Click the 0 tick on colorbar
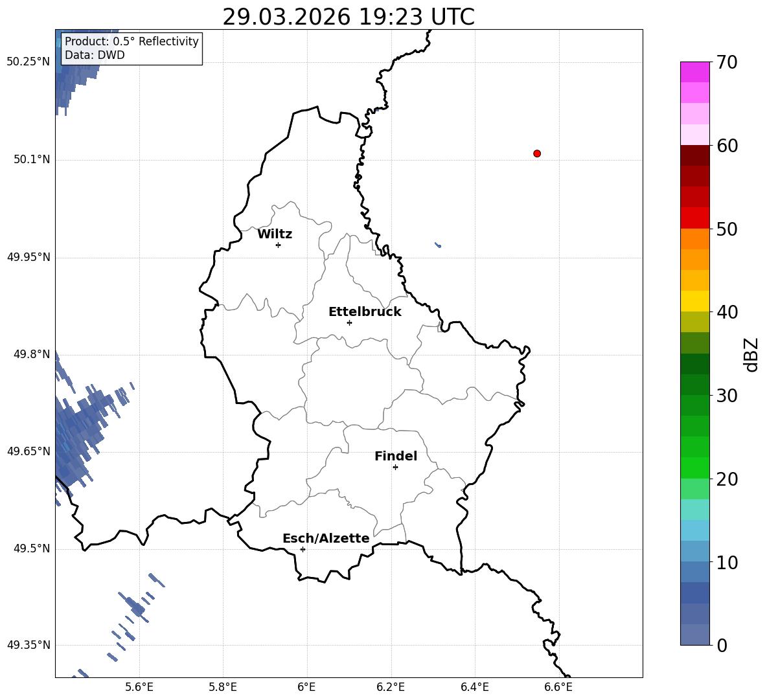 (x=722, y=645)
